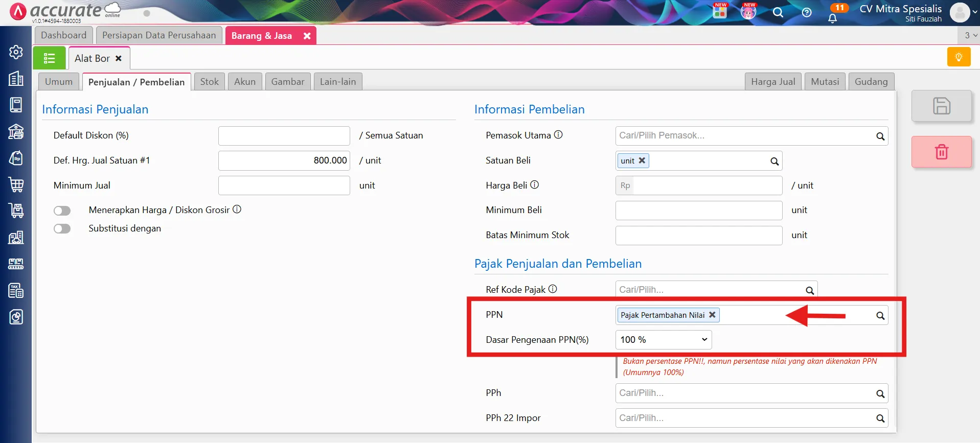980x443 pixels.
Task: Open the notification bell icon
Action: click(832, 18)
